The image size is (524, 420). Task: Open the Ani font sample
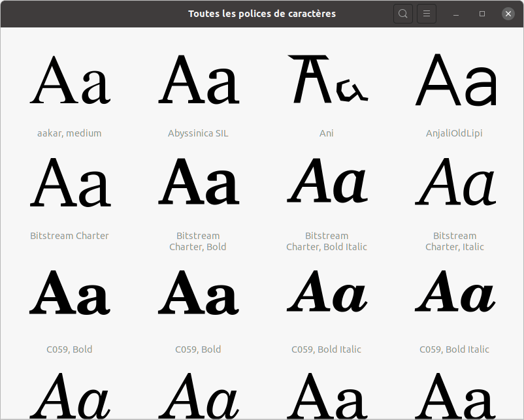tap(327, 80)
